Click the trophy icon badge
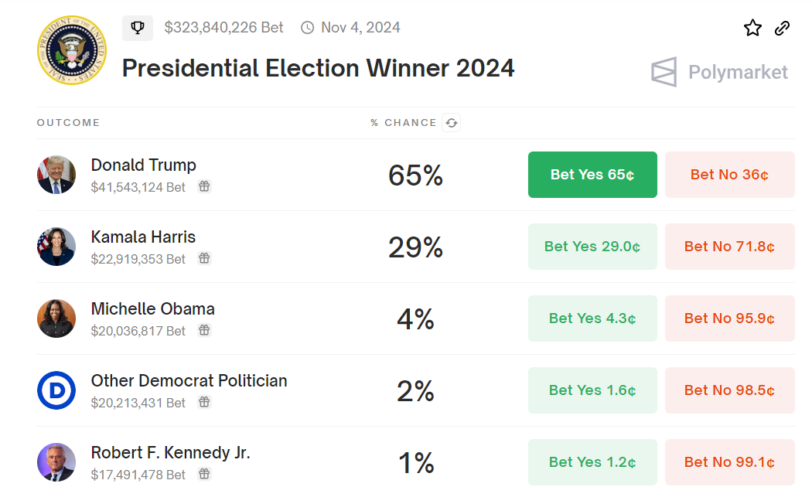Screen dimensions: 812x504 138,28
